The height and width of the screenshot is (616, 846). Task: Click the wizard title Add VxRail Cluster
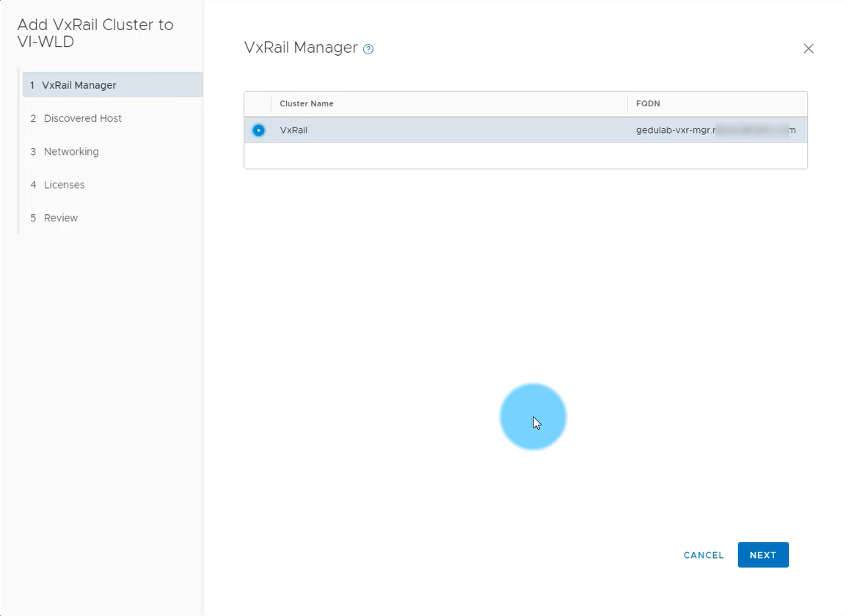coord(95,33)
